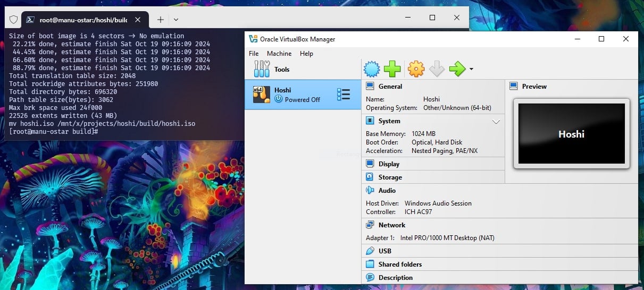
Task: Open the terminal profiles dropdown chevron
Action: (x=176, y=20)
